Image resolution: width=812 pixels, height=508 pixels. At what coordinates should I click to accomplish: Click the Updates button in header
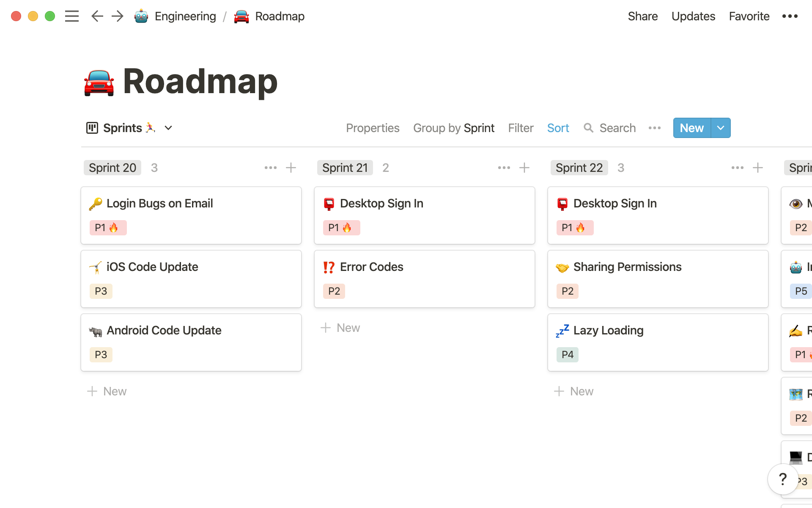click(693, 17)
